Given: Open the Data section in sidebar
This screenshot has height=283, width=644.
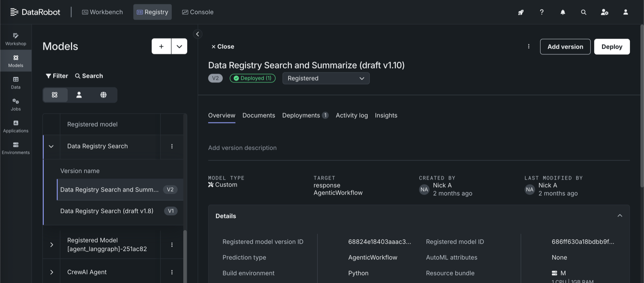Looking at the screenshot, I should point(16,83).
